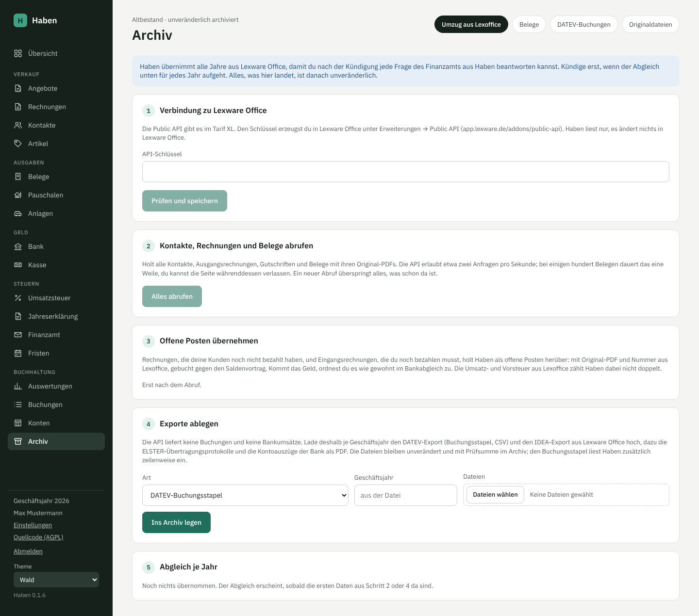Click the Auswertungen chart icon
Screen dimensions: 699x616
coord(18,386)
